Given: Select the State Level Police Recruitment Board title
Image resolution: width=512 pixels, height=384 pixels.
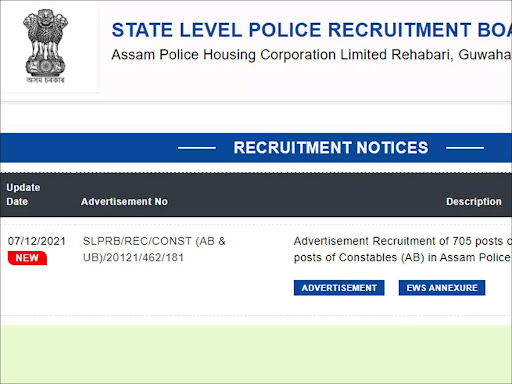Looking at the screenshot, I should pos(312,30).
